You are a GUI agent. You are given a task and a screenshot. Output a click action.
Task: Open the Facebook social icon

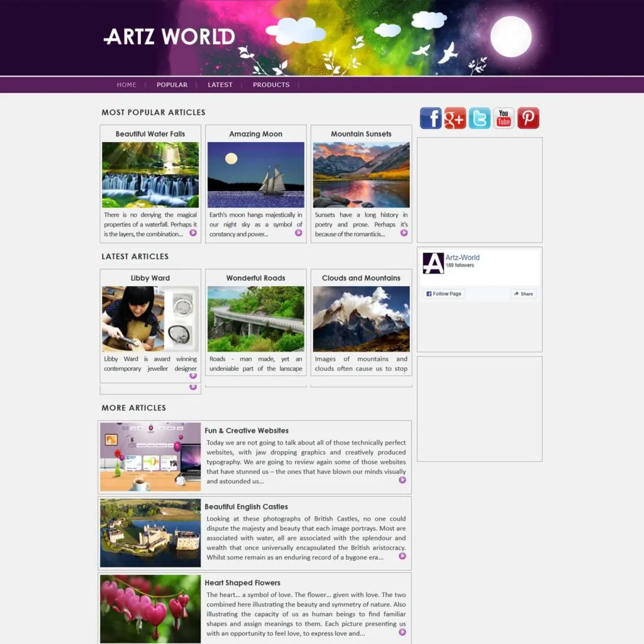(x=431, y=118)
